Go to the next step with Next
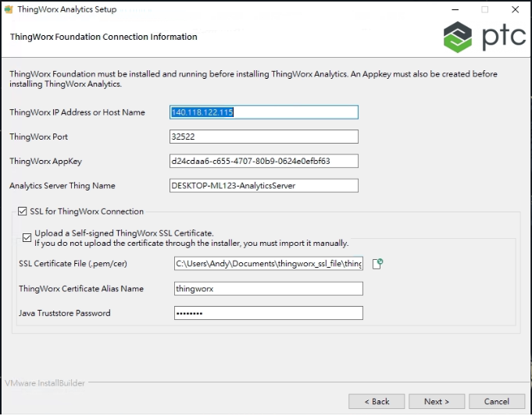The image size is (532, 416). [437, 401]
